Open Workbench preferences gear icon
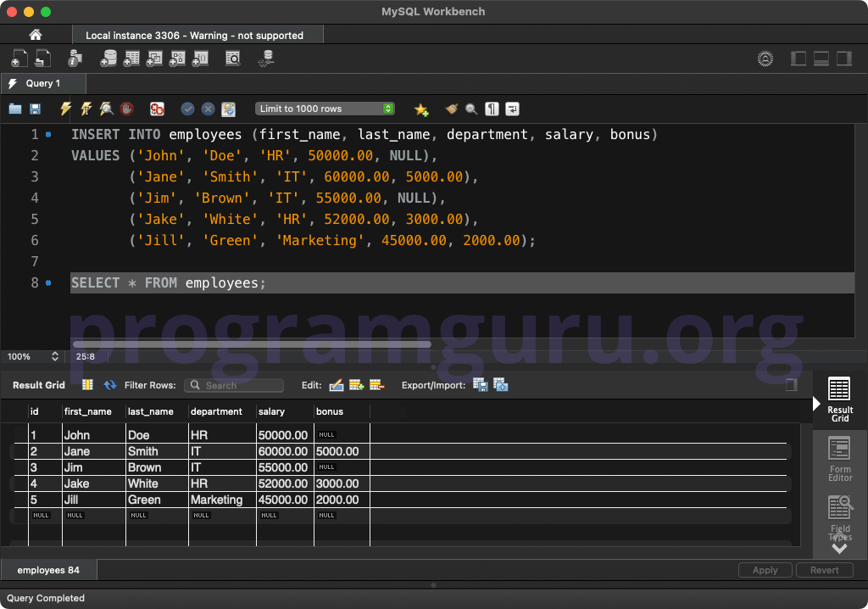 (x=765, y=59)
